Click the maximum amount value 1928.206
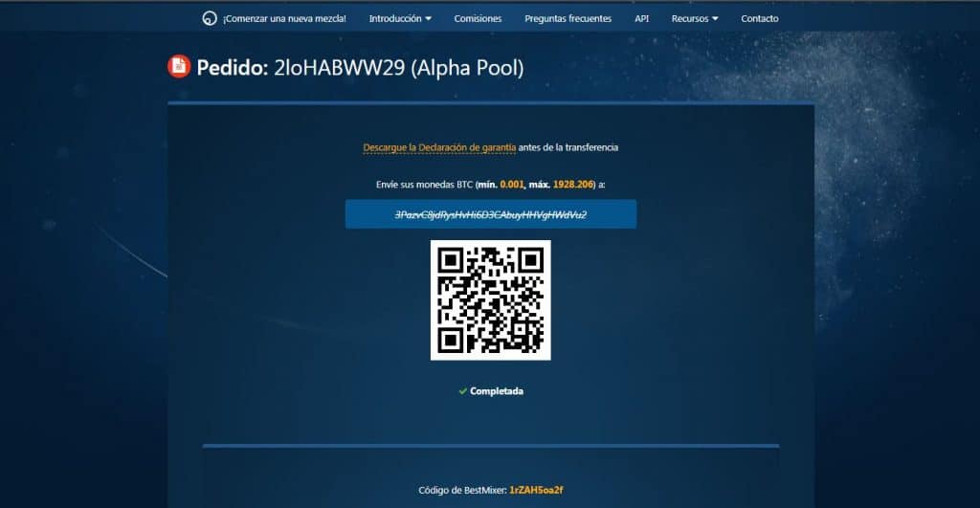Viewport: 980px width, 508px height. point(572,185)
